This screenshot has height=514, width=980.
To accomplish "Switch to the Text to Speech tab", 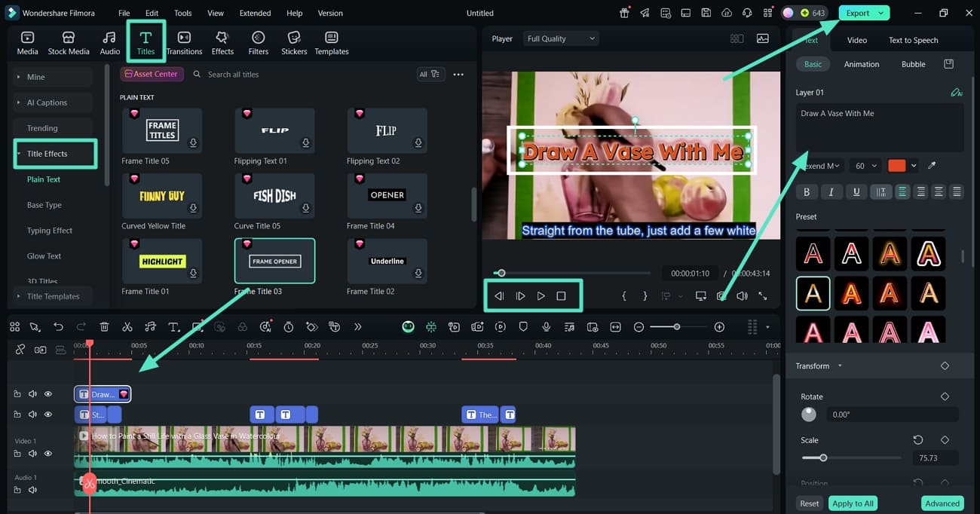I will (x=913, y=40).
